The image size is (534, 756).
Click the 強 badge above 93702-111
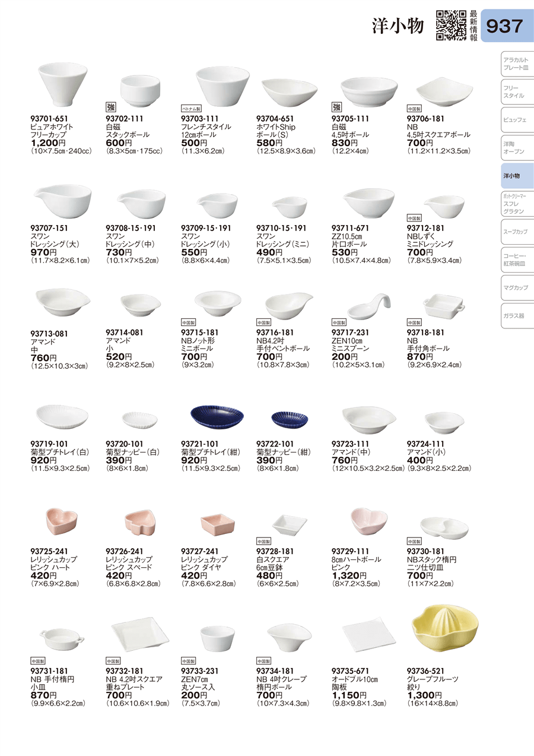[111, 107]
